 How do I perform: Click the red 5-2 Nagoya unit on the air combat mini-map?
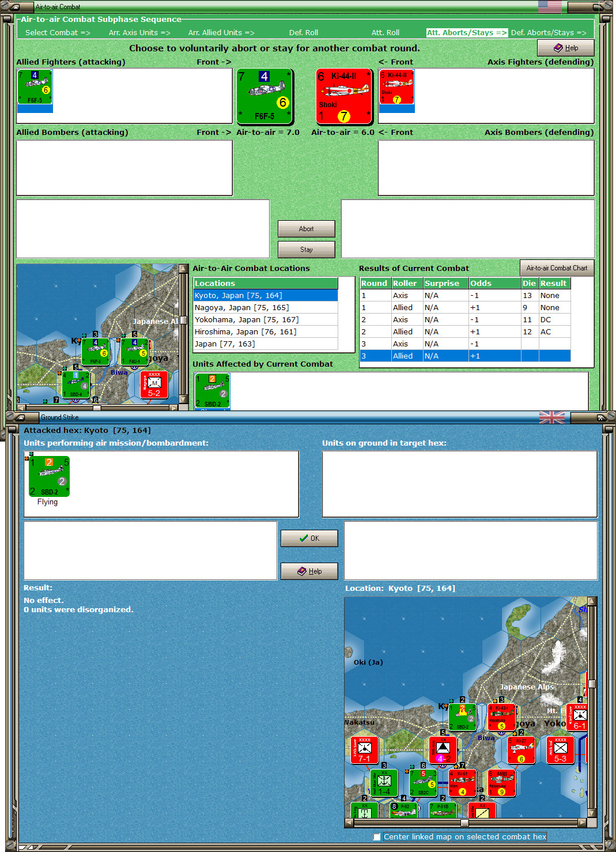click(154, 384)
